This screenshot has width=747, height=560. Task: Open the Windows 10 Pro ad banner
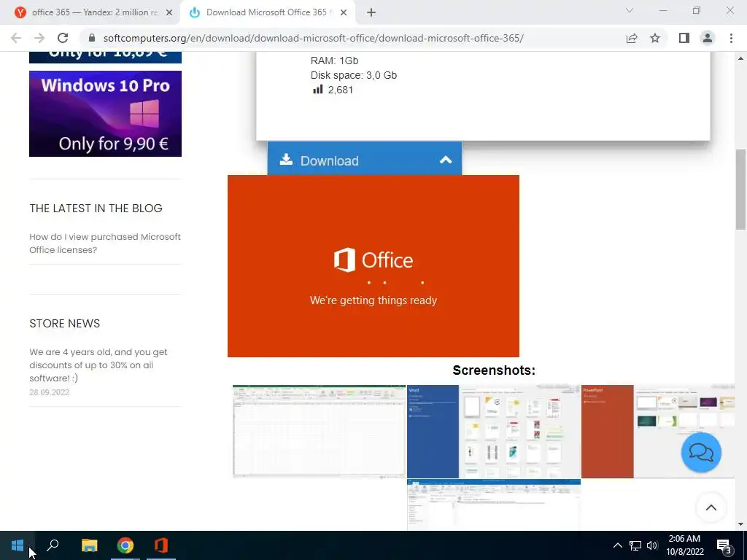(105, 113)
